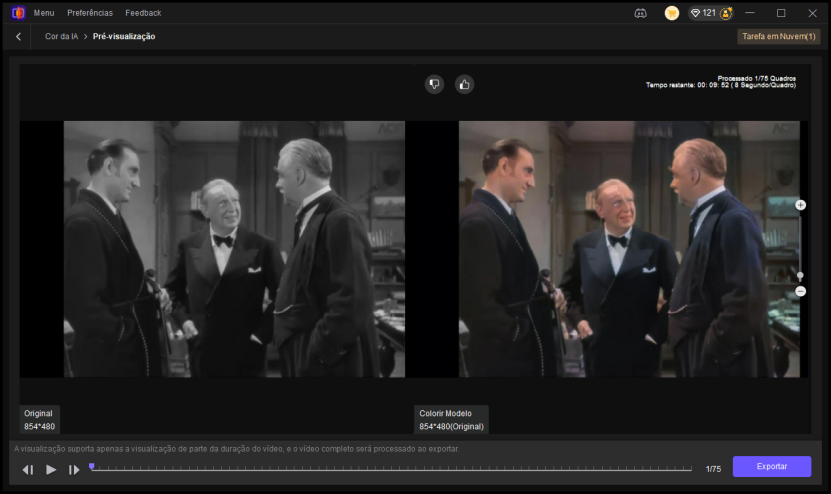Minimize the application window
The width and height of the screenshot is (831, 494).
point(749,13)
